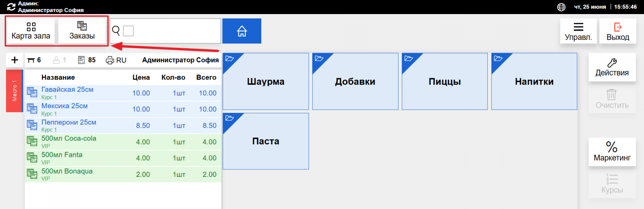Open the Напитки category folder
644x209 pixels.
point(534,82)
